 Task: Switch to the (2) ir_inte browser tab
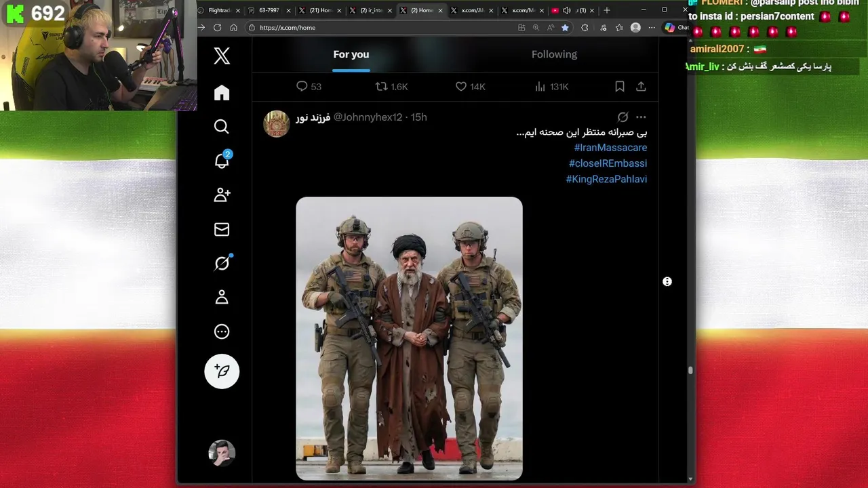371,10
